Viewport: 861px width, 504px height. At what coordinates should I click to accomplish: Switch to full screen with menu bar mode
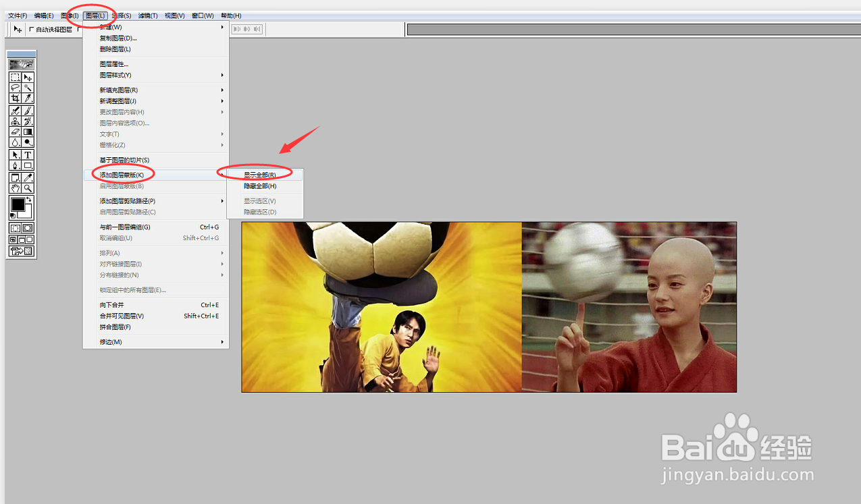pos(21,239)
